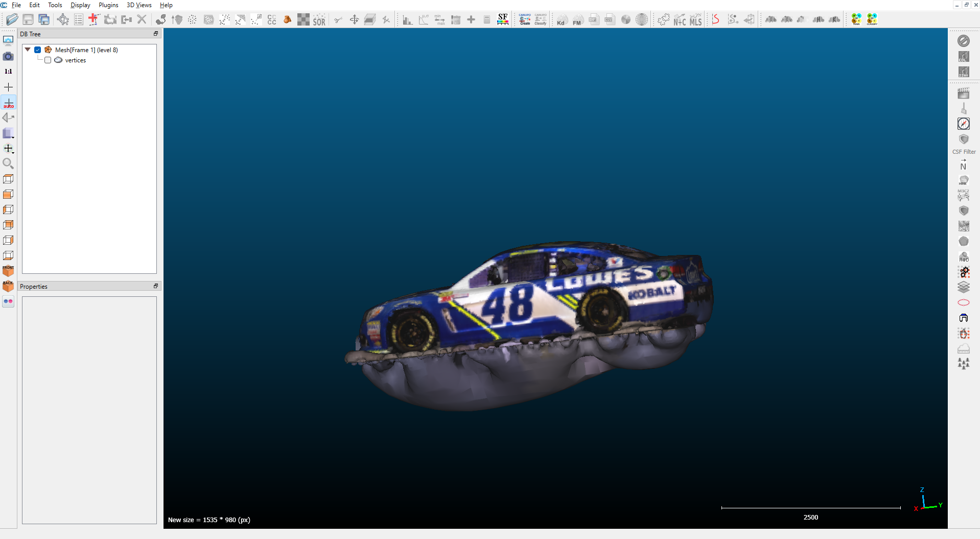This screenshot has height=539, width=980.
Task: Click the animation clapperboard icon
Action: click(x=964, y=93)
